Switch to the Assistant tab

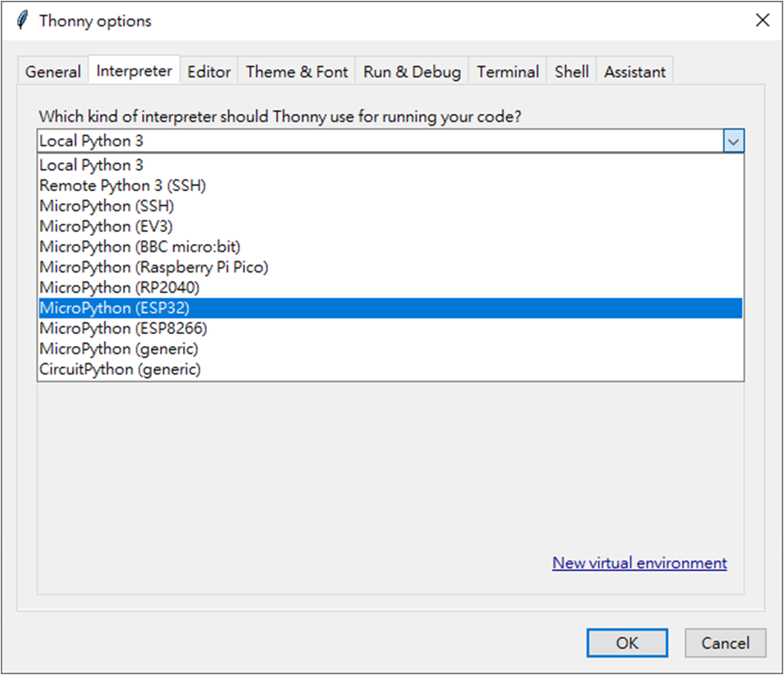pyautogui.click(x=635, y=72)
